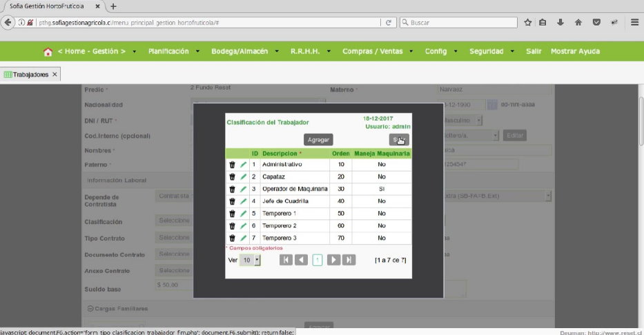Screen dimensions: 644x335
Task: Edit the Capataz row with pencil icon
Action: coord(243,176)
